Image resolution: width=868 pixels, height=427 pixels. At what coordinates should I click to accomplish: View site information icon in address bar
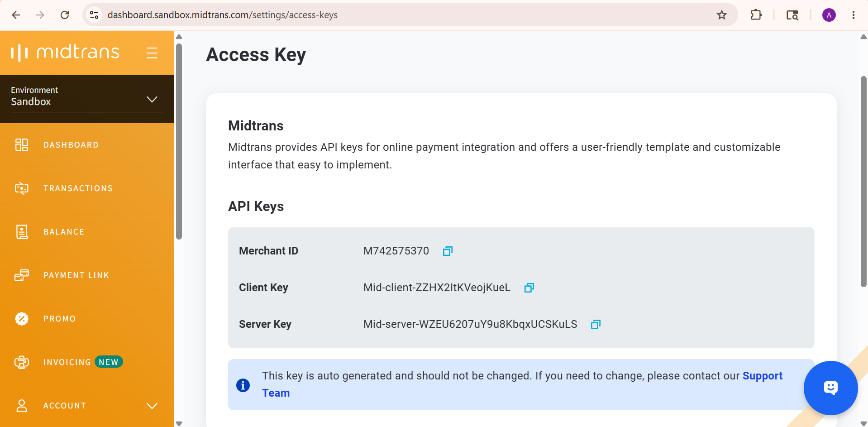94,15
